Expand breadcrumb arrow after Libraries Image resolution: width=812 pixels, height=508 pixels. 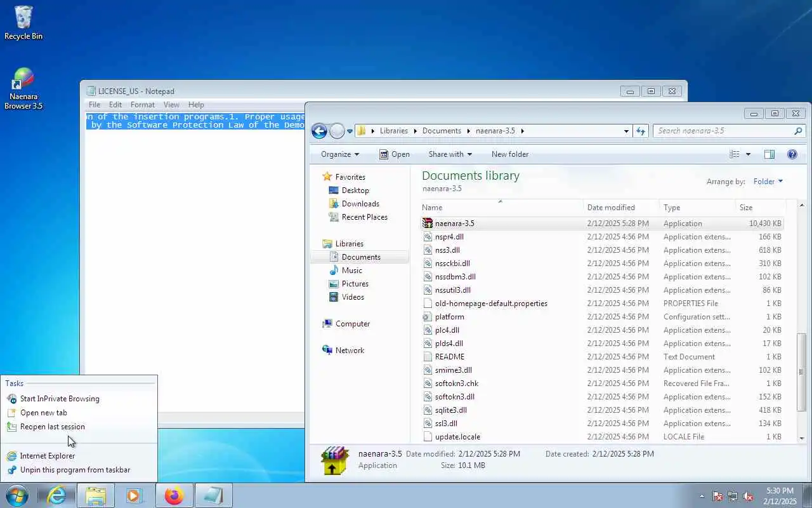415,131
